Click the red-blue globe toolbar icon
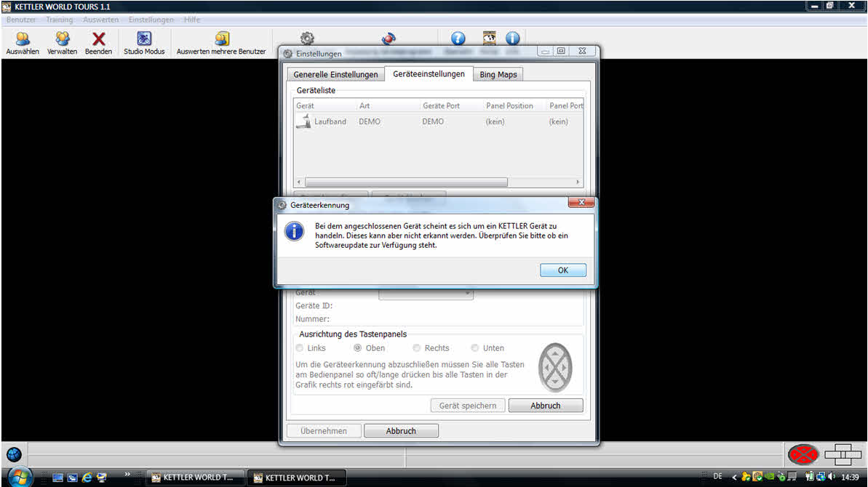The height and width of the screenshot is (487, 868). point(389,38)
